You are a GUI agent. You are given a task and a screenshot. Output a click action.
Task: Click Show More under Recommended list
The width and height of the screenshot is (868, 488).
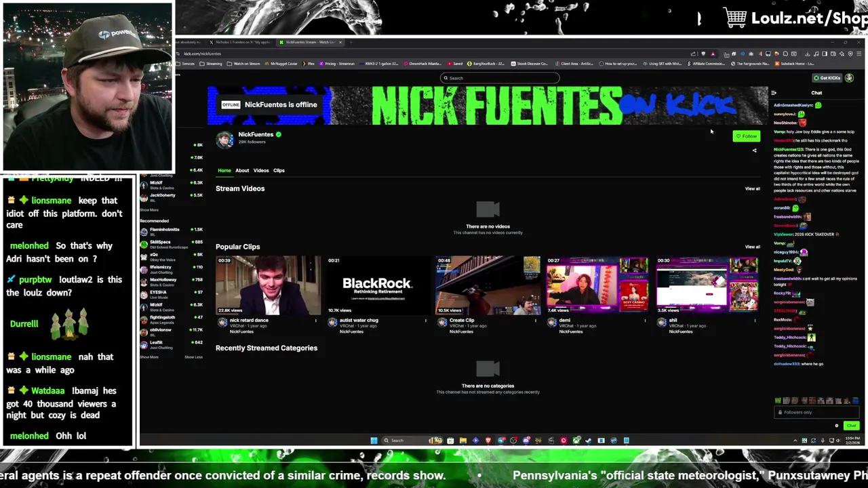point(149,357)
